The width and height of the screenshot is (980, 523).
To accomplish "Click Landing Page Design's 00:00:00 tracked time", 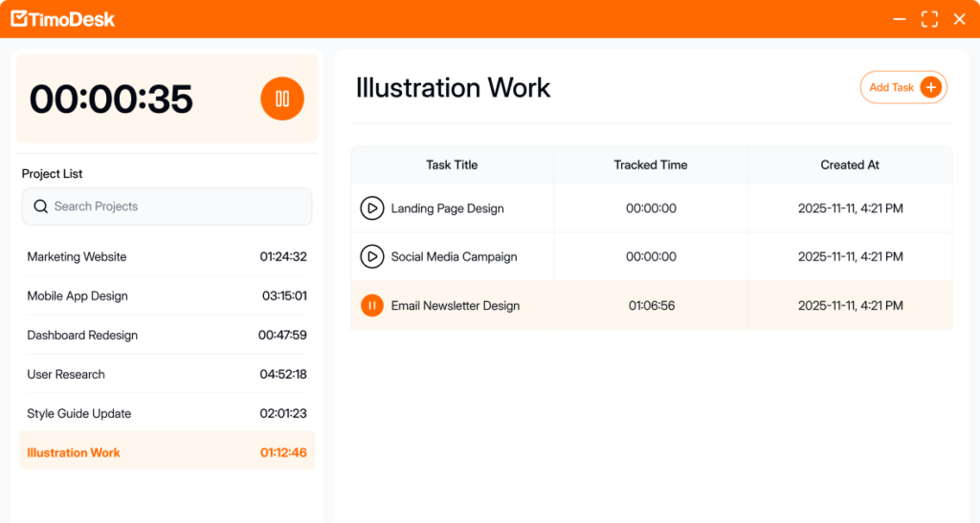I will click(x=651, y=208).
